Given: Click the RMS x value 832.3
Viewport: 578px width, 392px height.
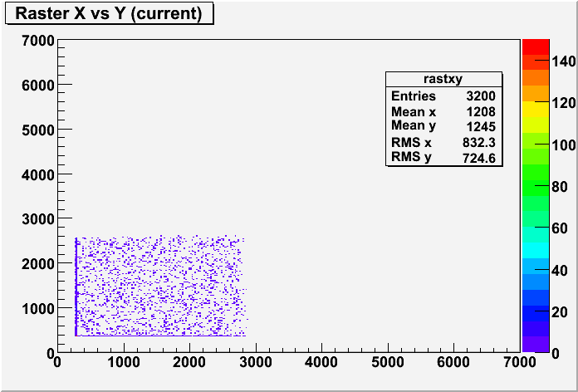Looking at the screenshot, I should tap(479, 142).
